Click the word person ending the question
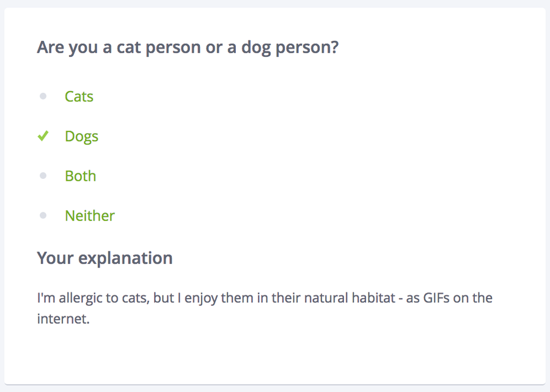The image size is (550, 392). (306, 47)
